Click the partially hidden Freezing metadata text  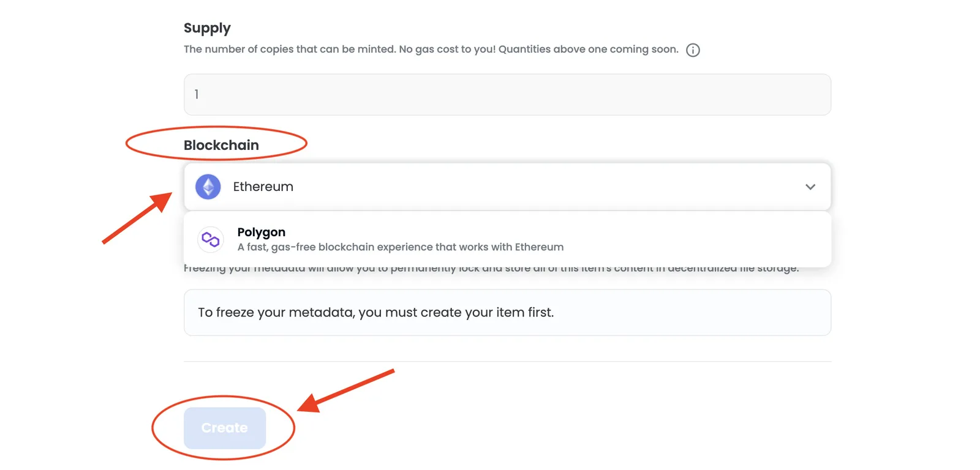[x=491, y=269]
